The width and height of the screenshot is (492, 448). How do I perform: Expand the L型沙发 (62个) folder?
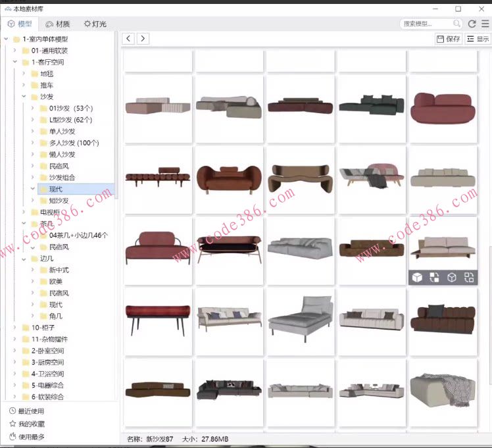pyautogui.click(x=33, y=120)
